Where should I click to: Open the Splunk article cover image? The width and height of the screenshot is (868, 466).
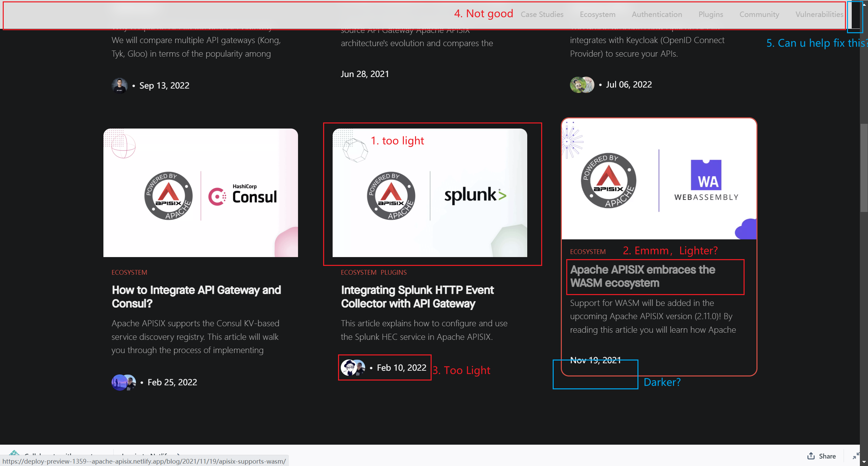coord(430,193)
